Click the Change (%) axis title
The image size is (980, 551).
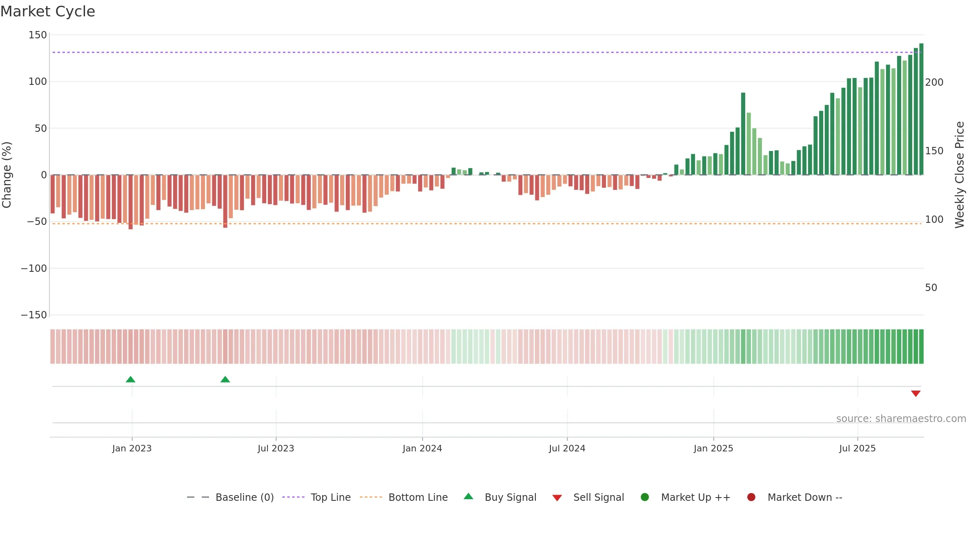click(7, 175)
